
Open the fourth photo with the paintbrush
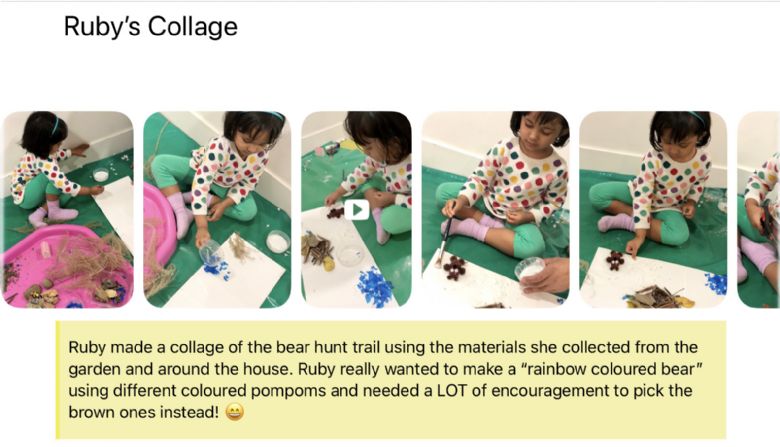(495, 210)
